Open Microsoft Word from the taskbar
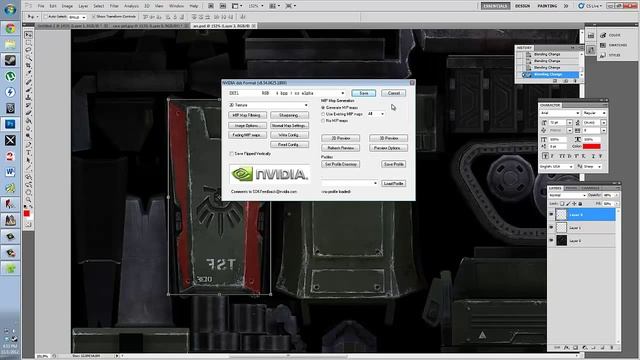 [10, 172]
